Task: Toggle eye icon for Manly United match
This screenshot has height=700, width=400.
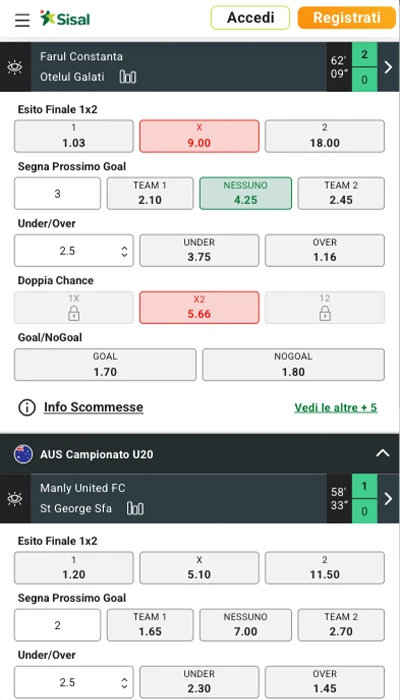Action: pyautogui.click(x=15, y=499)
